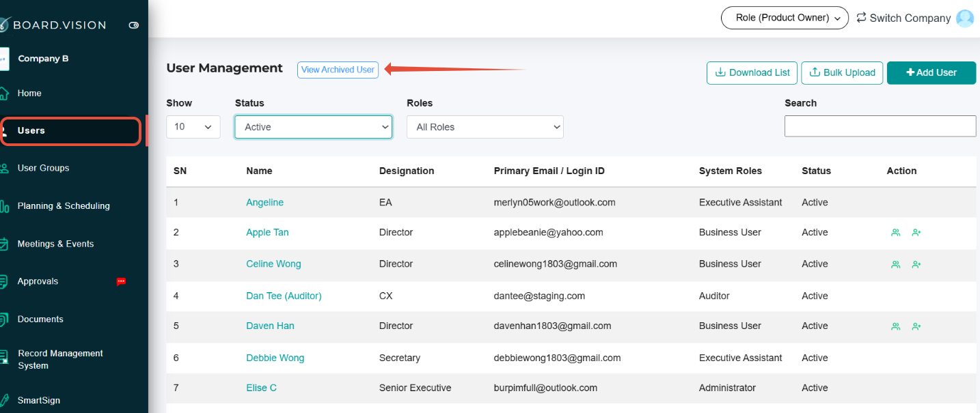This screenshot has width=980, height=413.
Task: Click the Company B name in sidebar
Action: pos(43,59)
